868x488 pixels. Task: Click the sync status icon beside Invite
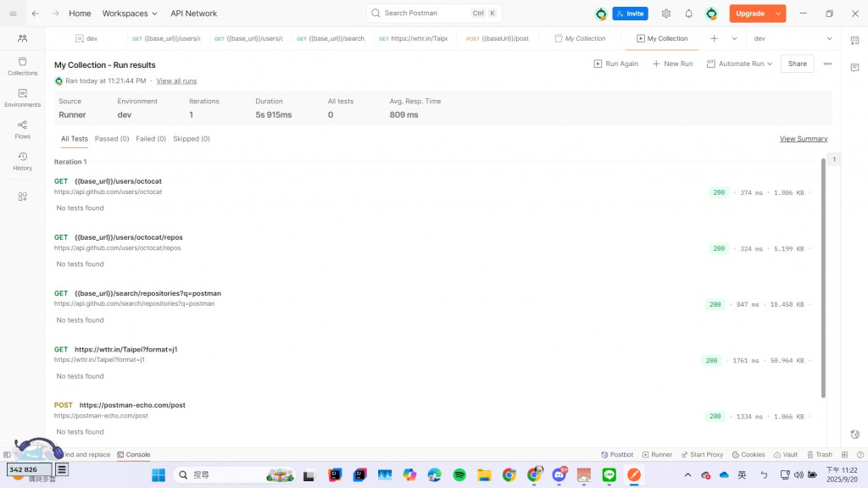[601, 14]
